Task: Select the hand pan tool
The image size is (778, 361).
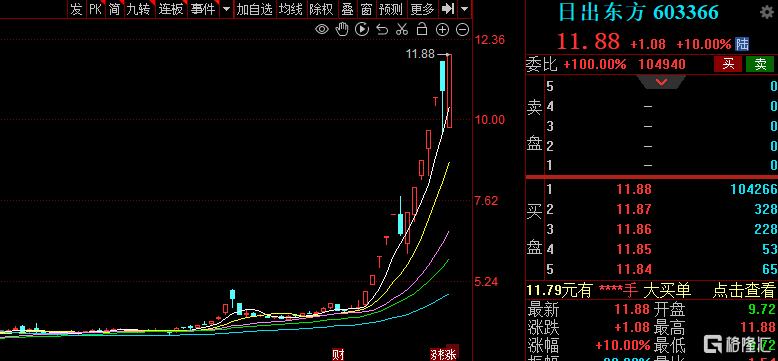Action: [342, 29]
